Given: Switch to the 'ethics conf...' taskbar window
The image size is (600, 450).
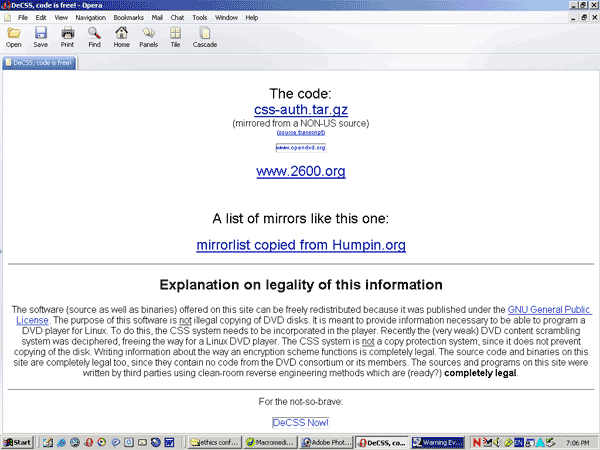Looking at the screenshot, I should pos(215,443).
